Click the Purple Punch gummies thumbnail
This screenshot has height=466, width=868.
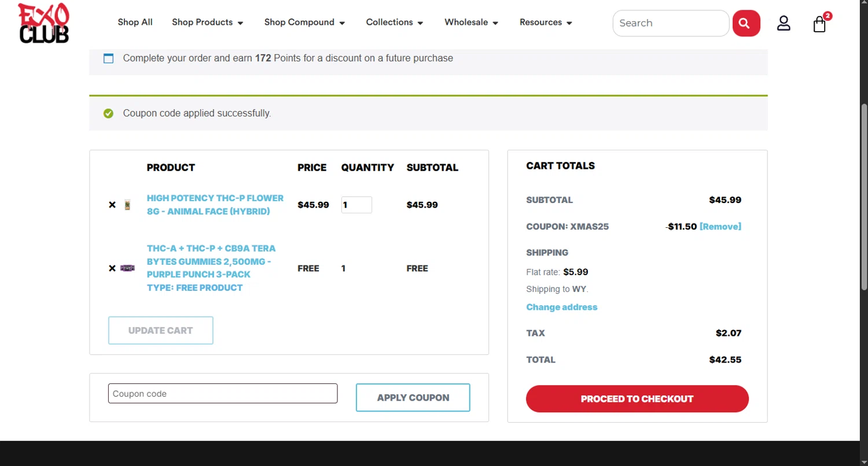click(x=127, y=268)
